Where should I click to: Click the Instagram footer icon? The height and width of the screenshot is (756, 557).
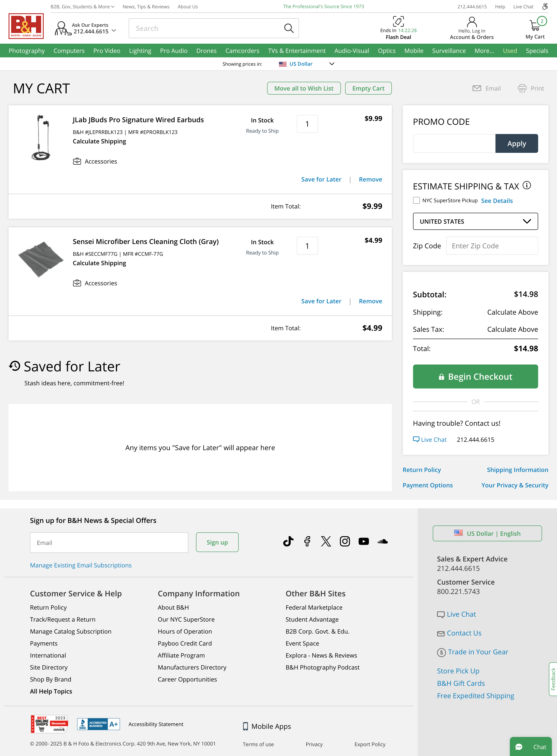(x=344, y=541)
